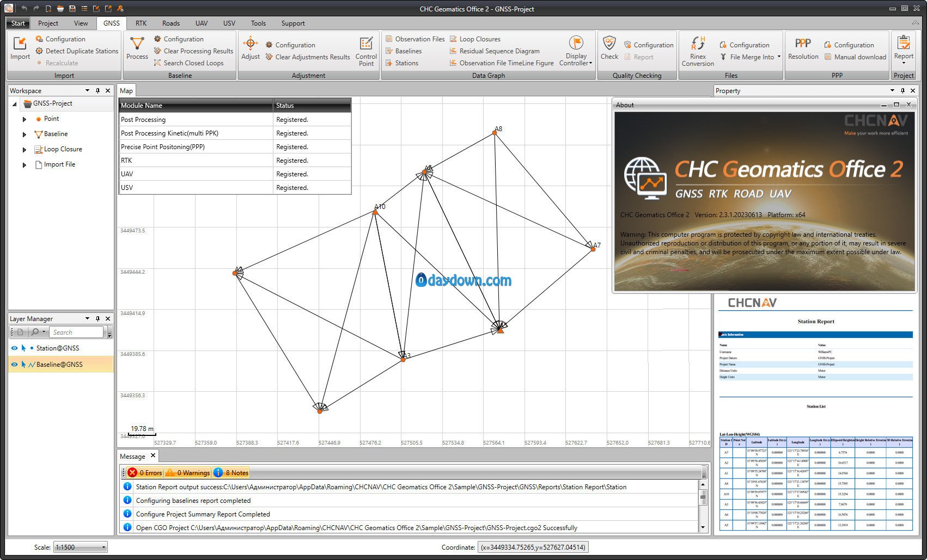Click message list scrollbar down arrow
The image size is (927, 560).
703,527
